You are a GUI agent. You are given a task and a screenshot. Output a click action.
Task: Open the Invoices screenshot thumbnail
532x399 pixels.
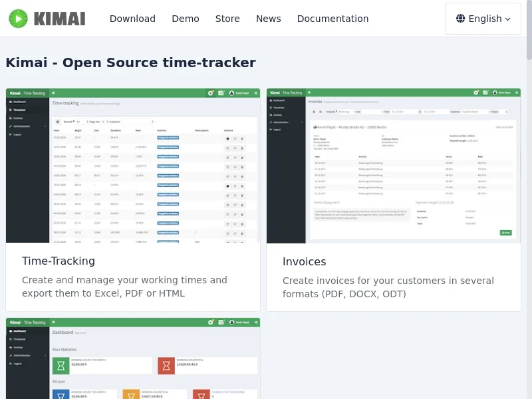[x=394, y=166]
